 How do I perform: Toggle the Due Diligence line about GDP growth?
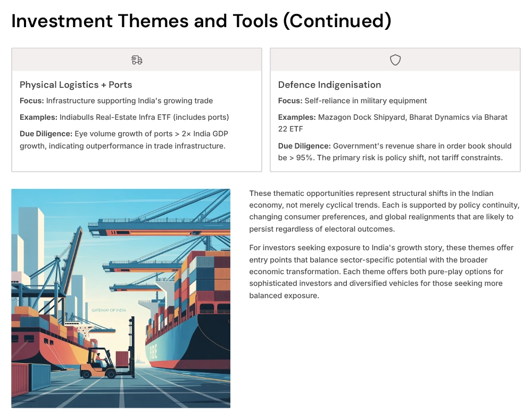(x=124, y=139)
